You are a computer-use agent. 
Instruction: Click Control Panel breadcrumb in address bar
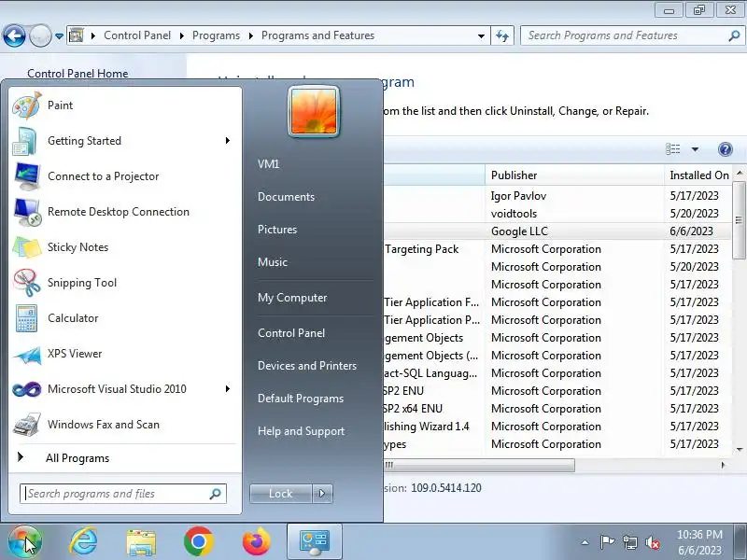(x=137, y=35)
